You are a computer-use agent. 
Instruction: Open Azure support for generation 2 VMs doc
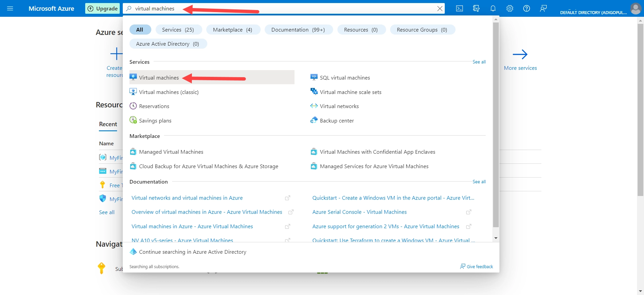click(x=386, y=226)
